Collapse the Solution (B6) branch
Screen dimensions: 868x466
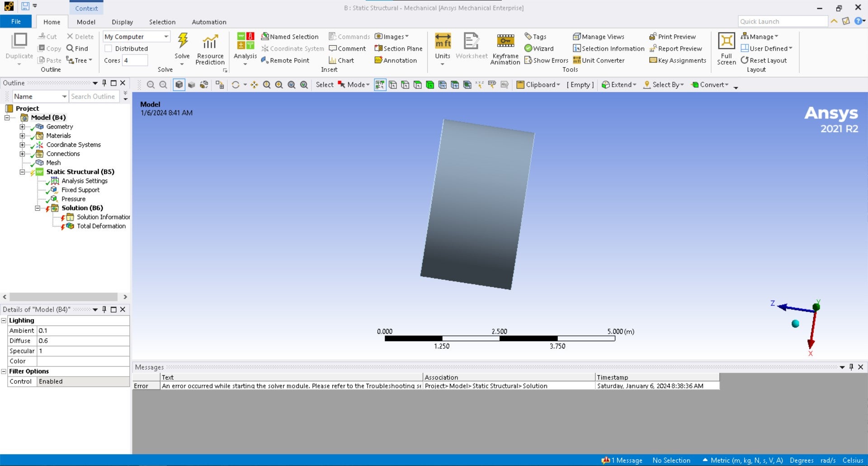click(x=38, y=208)
